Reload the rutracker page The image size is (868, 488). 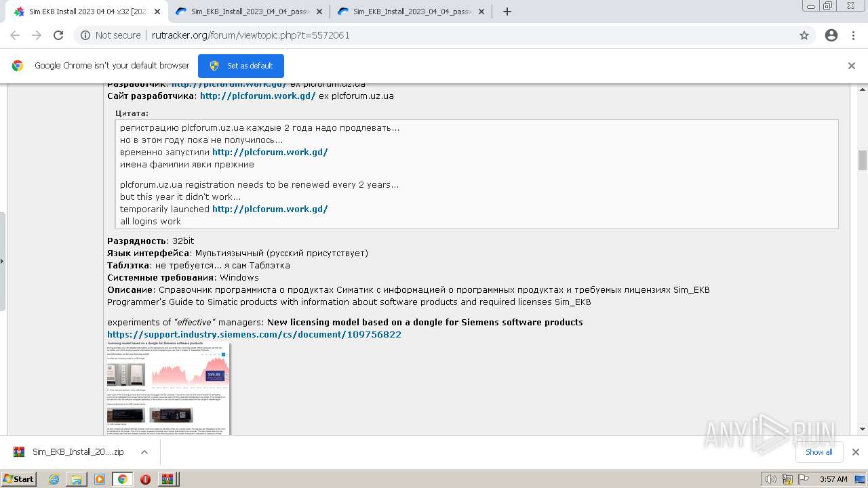click(58, 35)
